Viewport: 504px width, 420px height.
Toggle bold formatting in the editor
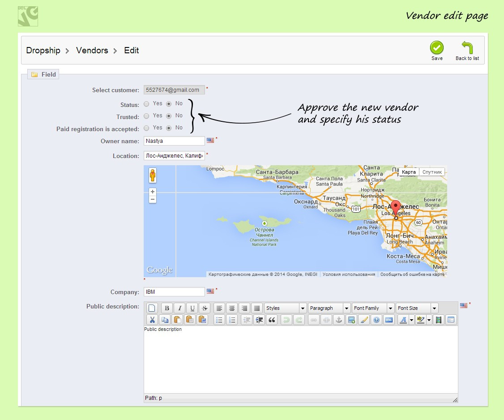[167, 308]
